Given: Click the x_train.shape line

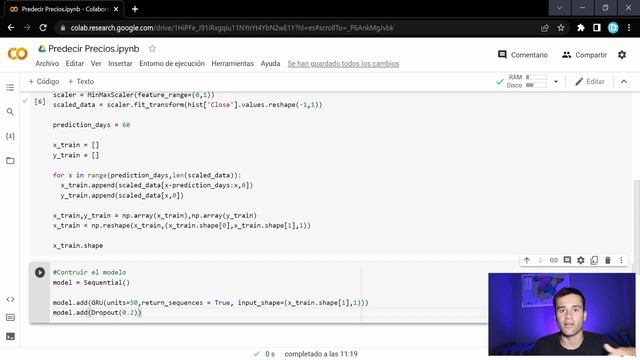Looking at the screenshot, I should click(78, 246).
